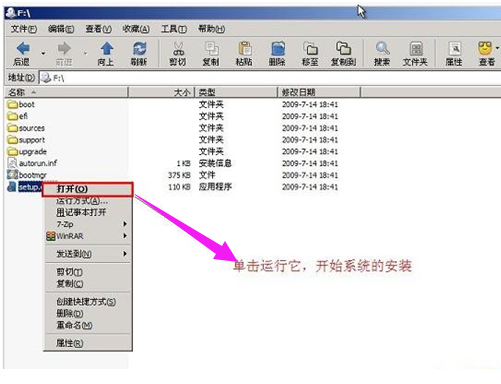The height and width of the screenshot is (384, 501).
Task: Click the Copy (复制) toolbar icon
Action: (211, 49)
